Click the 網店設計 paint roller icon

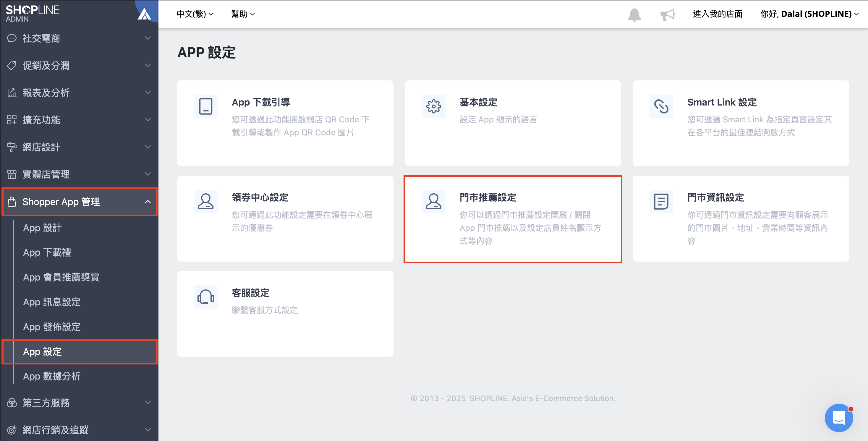coord(12,147)
